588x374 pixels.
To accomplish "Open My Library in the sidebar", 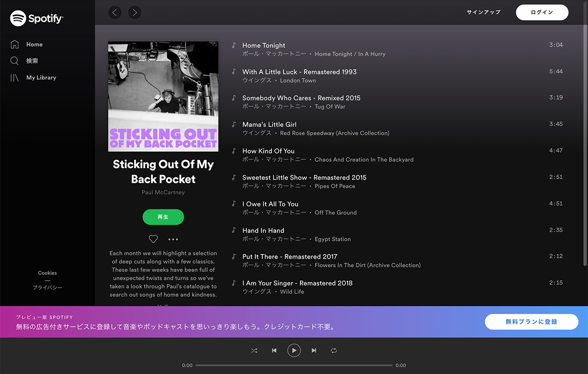I will pos(41,78).
